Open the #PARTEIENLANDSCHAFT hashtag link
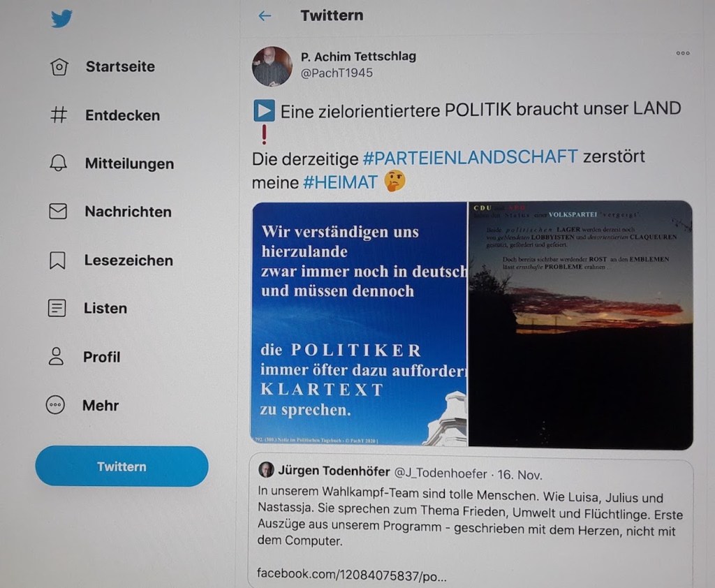 tap(470, 157)
